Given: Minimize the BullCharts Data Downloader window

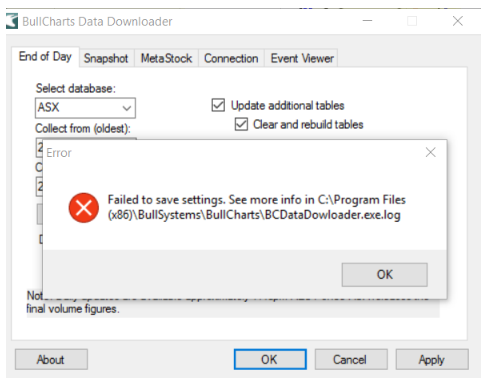Looking at the screenshot, I should (367, 21).
